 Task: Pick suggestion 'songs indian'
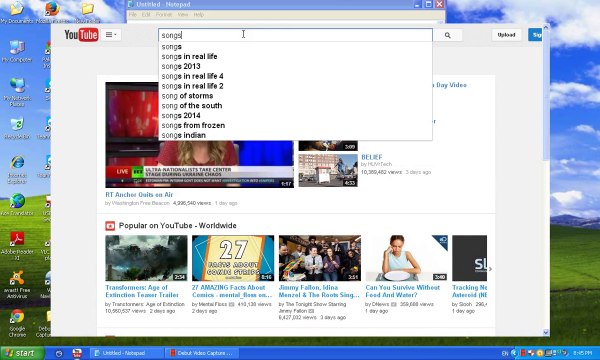[295, 135]
